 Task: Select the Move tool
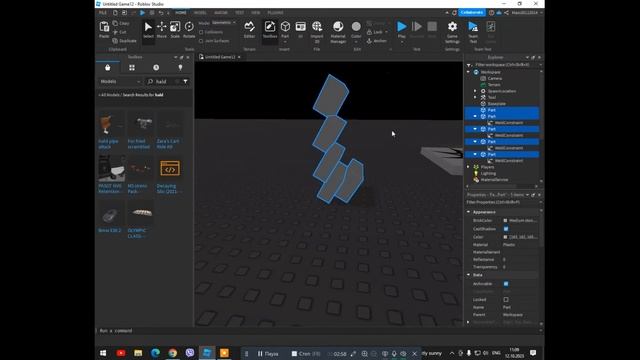click(162, 30)
